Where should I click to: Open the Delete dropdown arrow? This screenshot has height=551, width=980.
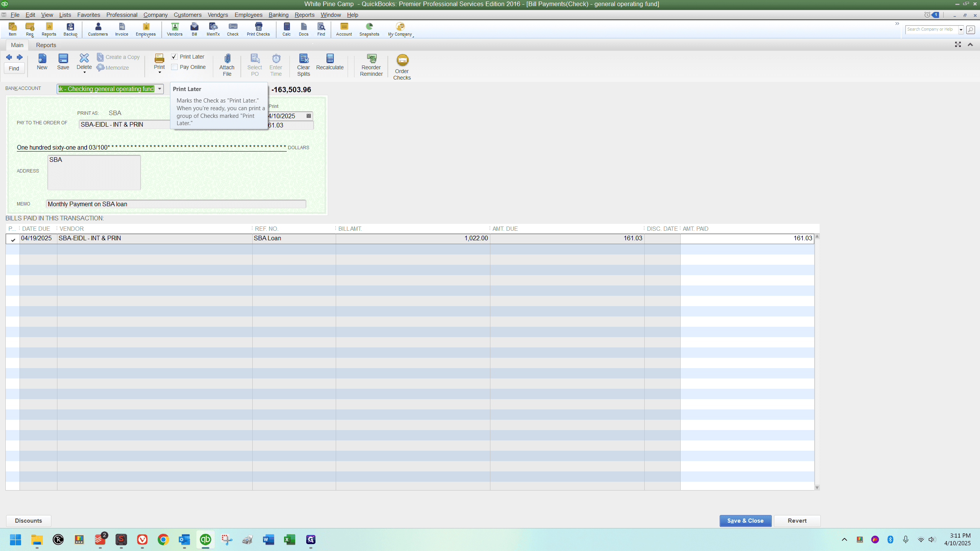click(x=84, y=73)
